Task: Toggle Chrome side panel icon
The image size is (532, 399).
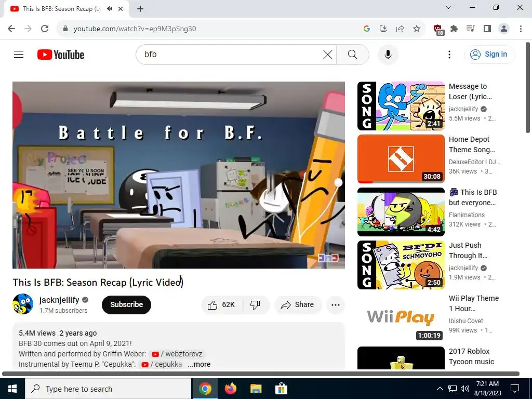Action: click(x=487, y=29)
